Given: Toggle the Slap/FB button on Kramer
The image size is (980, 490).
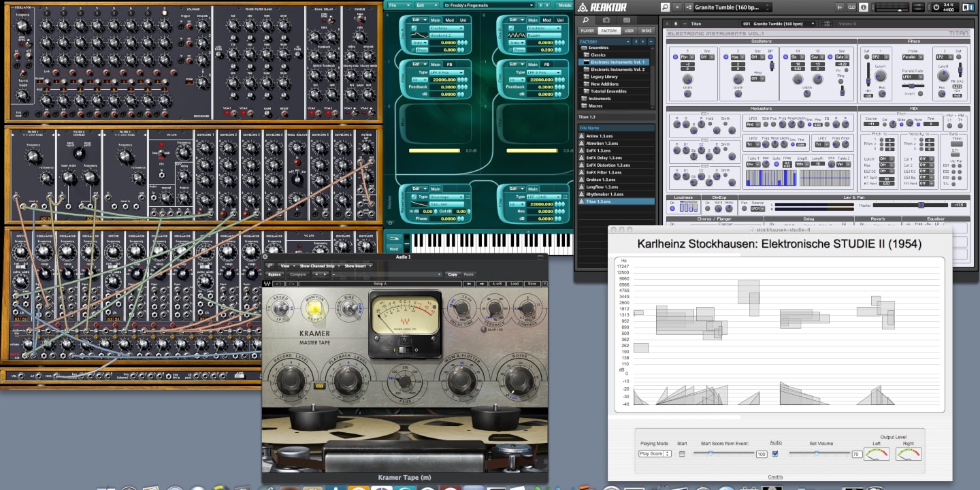Looking at the screenshot, I should [x=483, y=329].
